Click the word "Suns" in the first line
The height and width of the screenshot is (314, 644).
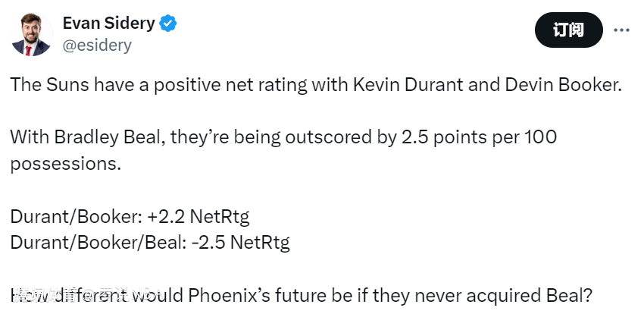(62, 84)
